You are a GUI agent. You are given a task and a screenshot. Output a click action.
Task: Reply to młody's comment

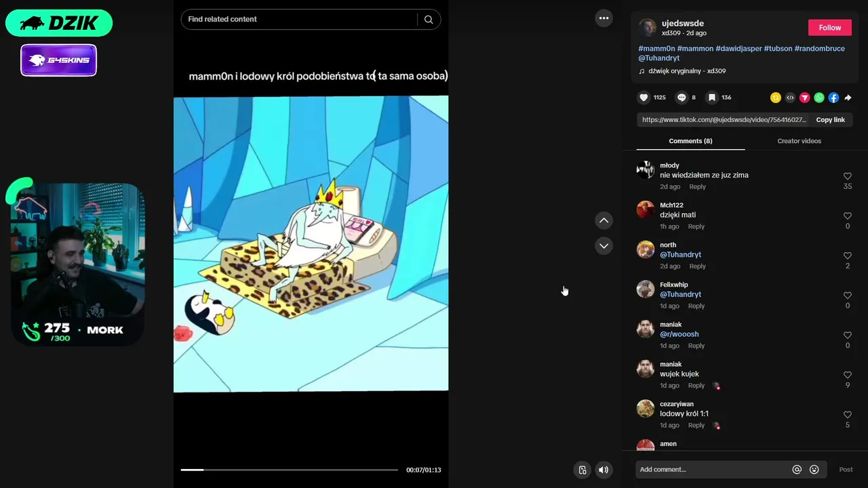pyautogui.click(x=697, y=187)
